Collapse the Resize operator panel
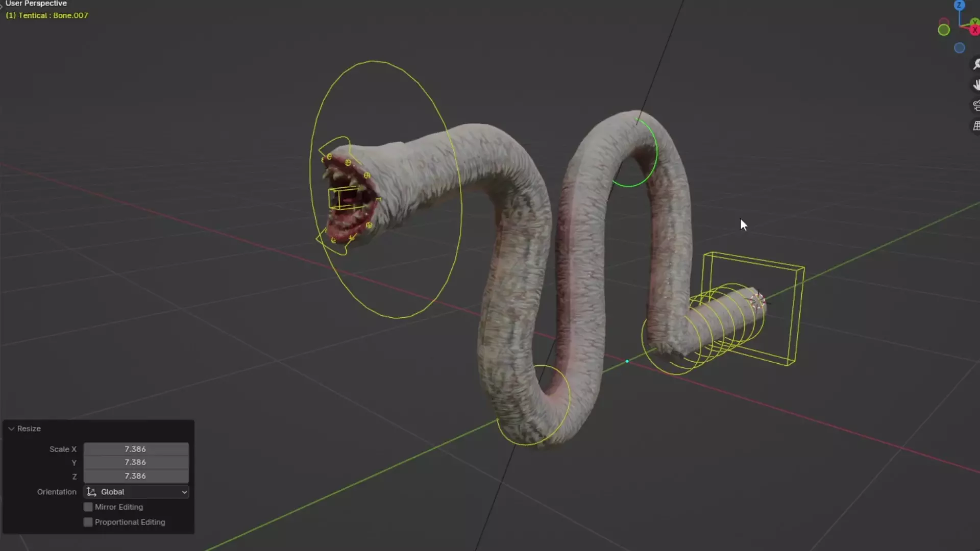Image resolution: width=980 pixels, height=551 pixels. coord(11,429)
